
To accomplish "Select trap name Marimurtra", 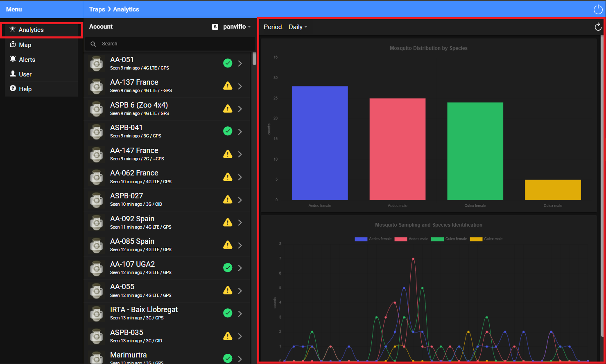I will tap(129, 355).
